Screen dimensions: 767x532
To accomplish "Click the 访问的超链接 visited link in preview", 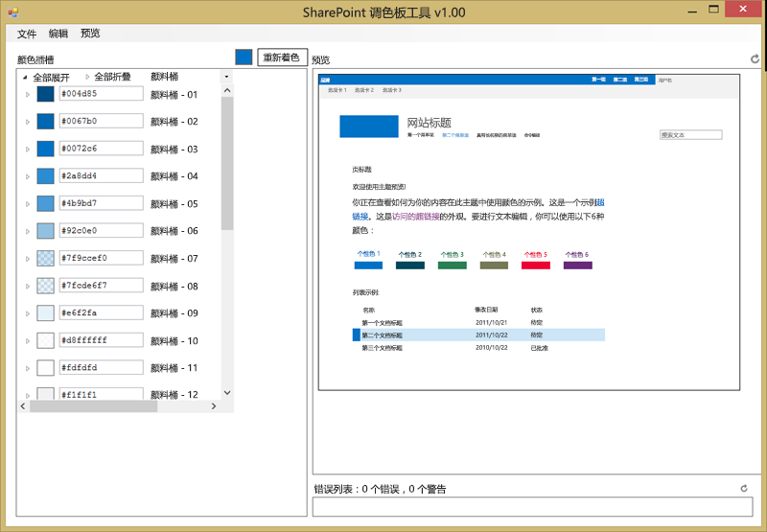I will pos(416,217).
